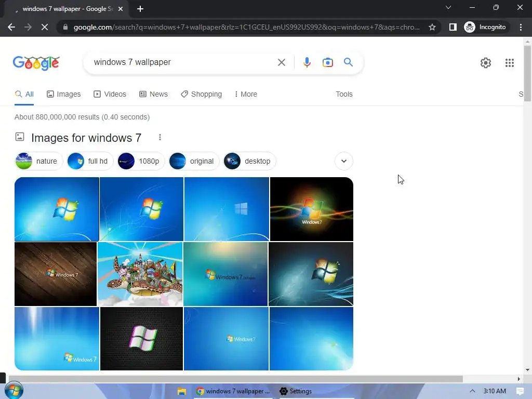The height and width of the screenshot is (399, 532).
Task: Open the notification center icon
Action: [x=520, y=391]
